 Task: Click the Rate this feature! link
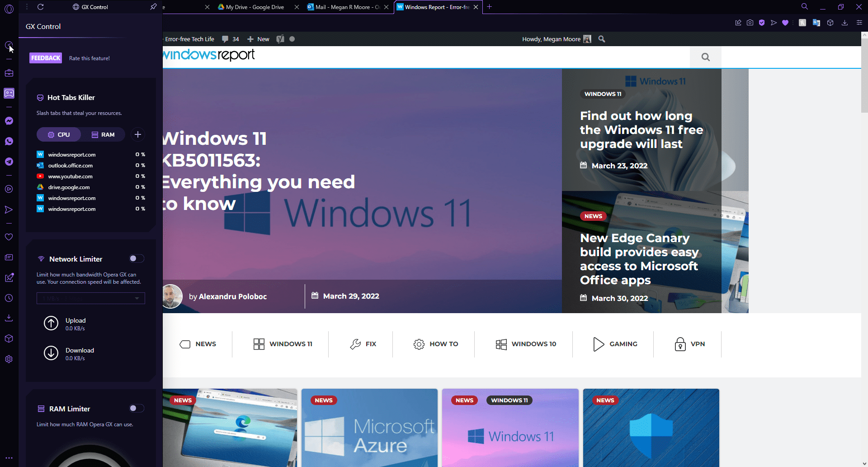tap(90, 58)
